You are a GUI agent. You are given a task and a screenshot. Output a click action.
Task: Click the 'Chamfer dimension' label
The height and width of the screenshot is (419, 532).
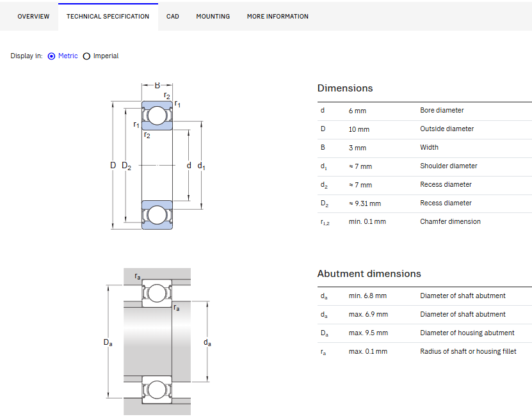pos(450,221)
